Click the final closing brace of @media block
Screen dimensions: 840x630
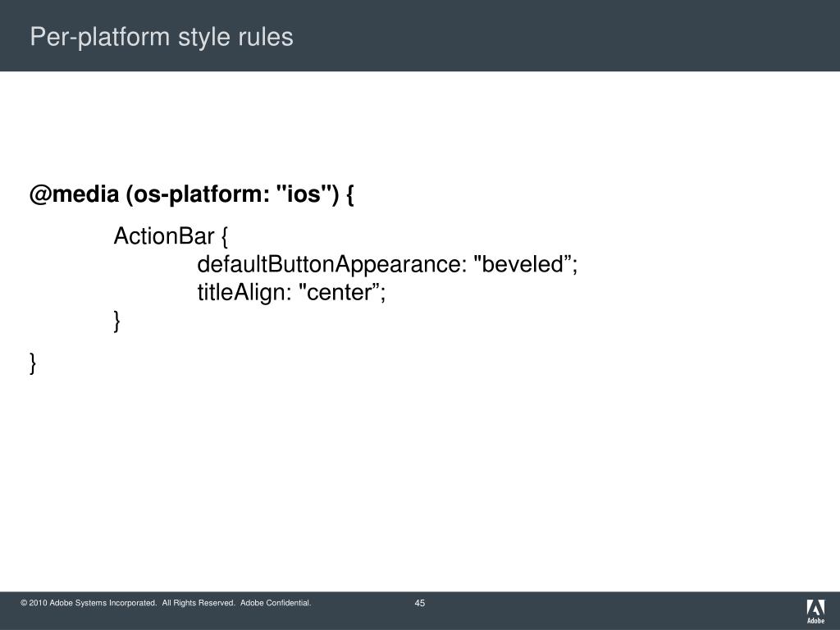point(33,363)
